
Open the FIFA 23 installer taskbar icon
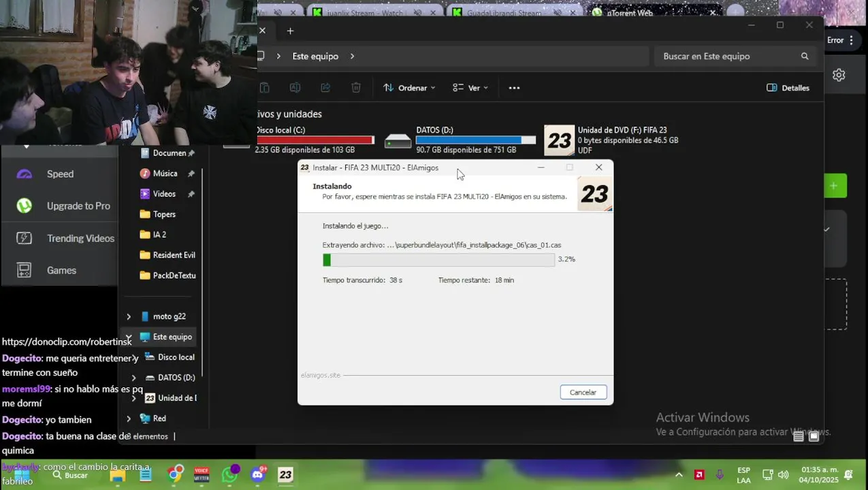point(285,474)
